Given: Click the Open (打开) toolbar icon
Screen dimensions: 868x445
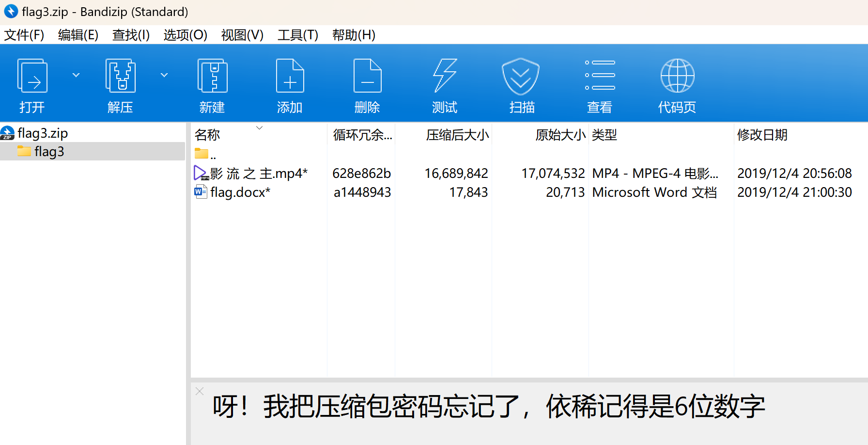Looking at the screenshot, I should coord(32,76).
